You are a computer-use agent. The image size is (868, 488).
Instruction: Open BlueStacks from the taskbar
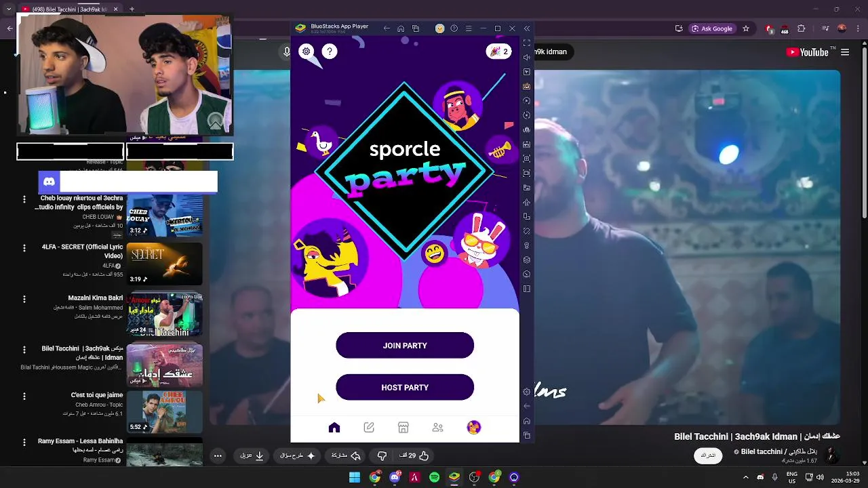[454, 477]
